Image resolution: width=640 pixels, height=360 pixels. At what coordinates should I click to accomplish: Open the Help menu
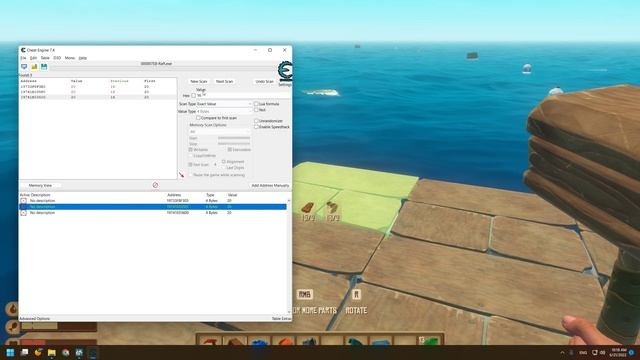pyautogui.click(x=83, y=58)
